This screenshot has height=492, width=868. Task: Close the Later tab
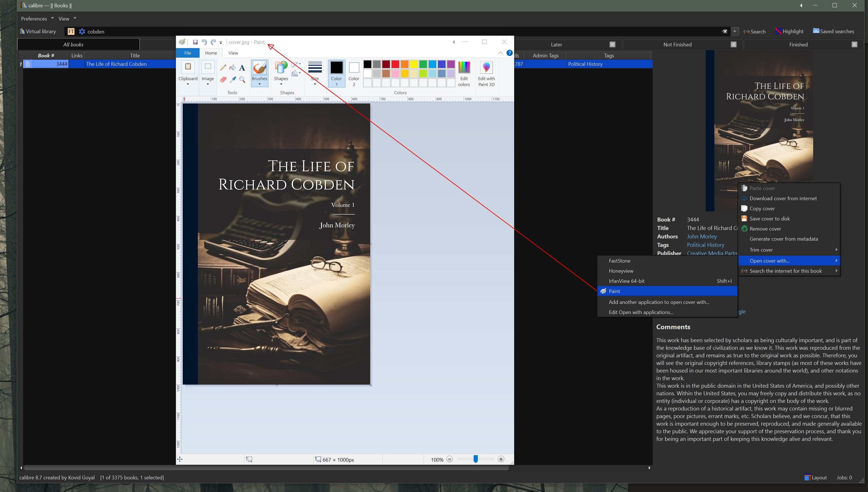coord(612,45)
